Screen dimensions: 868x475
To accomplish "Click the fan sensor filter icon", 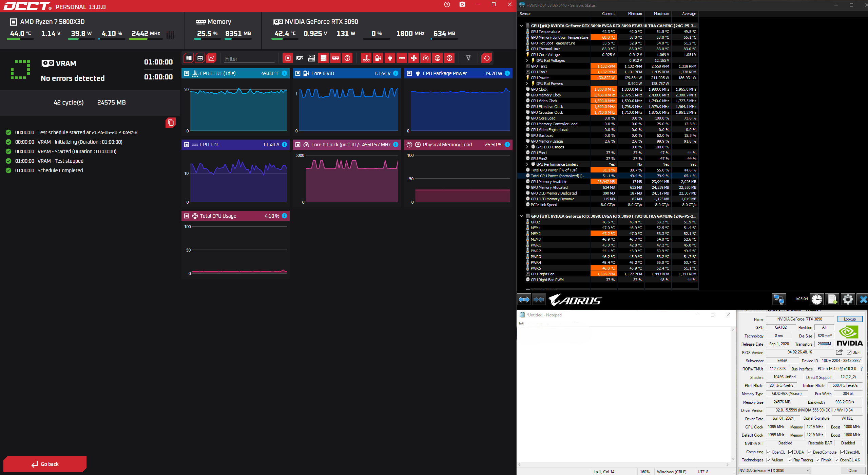I will [x=414, y=58].
